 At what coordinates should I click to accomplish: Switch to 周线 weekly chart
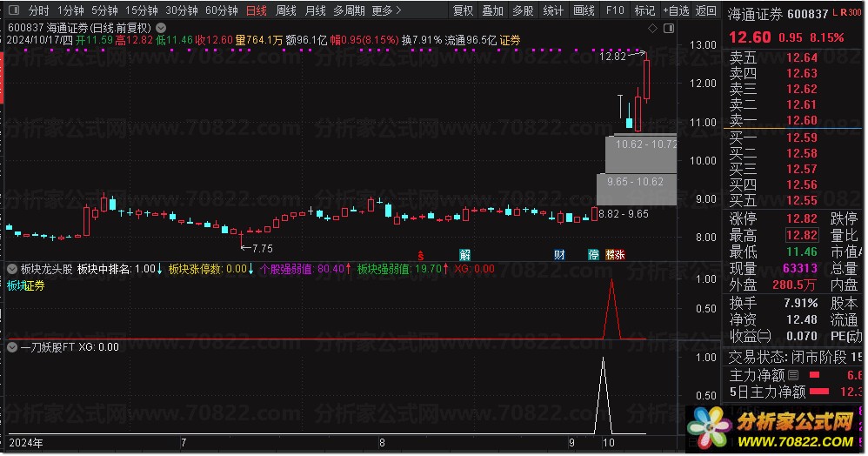(285, 10)
